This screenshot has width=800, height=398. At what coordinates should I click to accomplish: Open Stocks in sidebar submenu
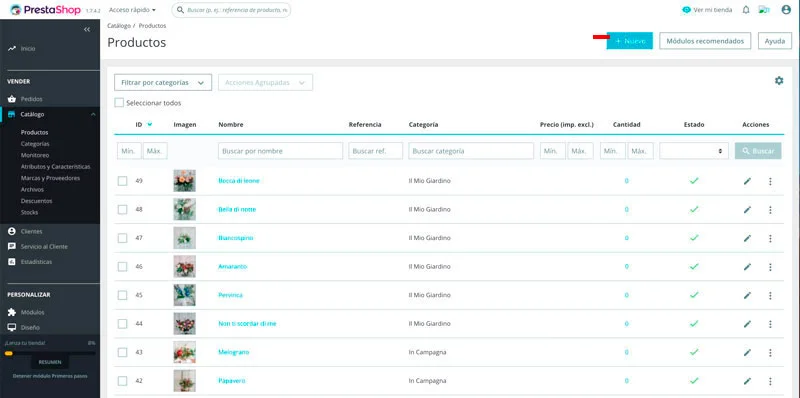pos(30,212)
